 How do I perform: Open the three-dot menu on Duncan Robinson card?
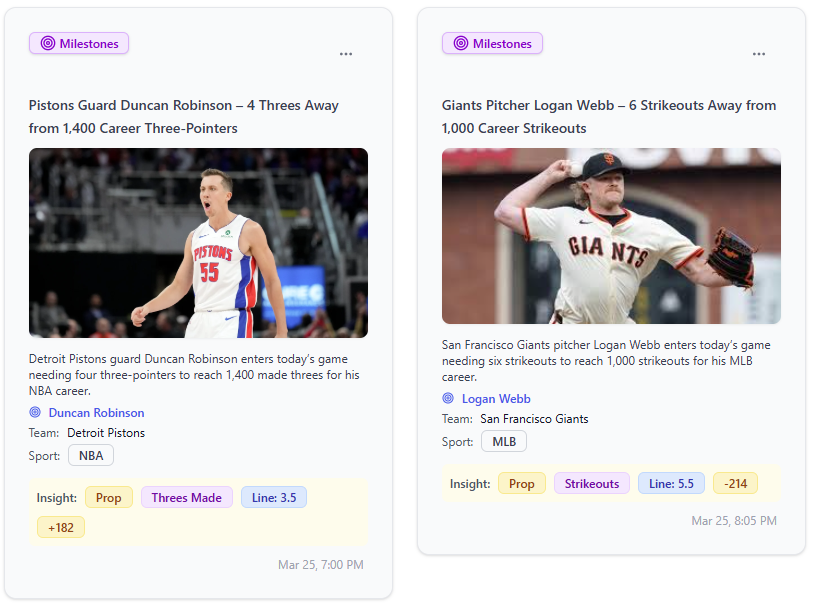(x=346, y=54)
